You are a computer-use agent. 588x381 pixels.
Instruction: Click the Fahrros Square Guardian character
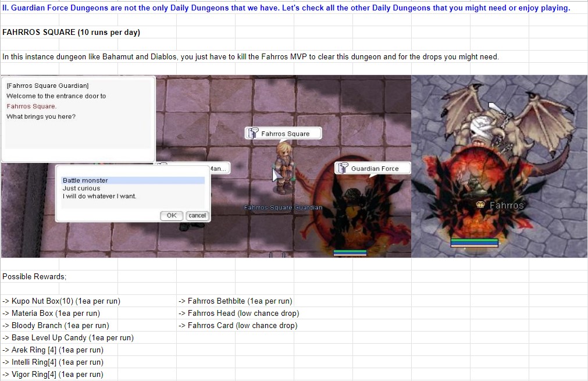[x=284, y=168]
